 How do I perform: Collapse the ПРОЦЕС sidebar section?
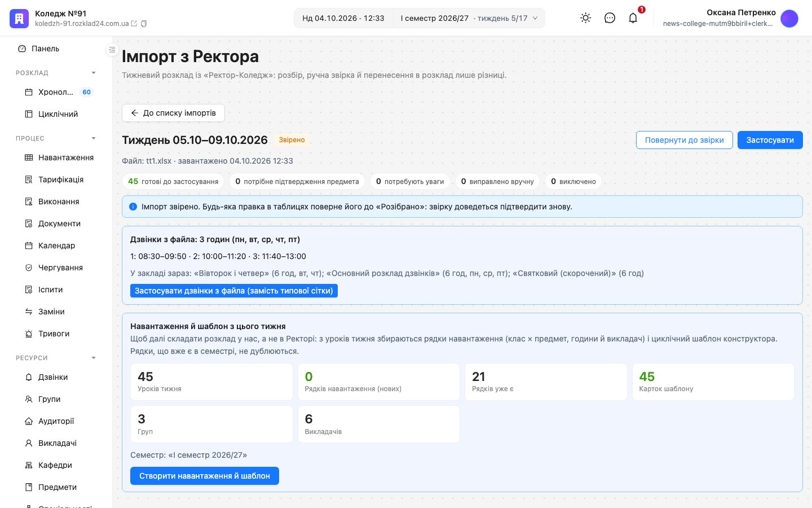pyautogui.click(x=94, y=138)
